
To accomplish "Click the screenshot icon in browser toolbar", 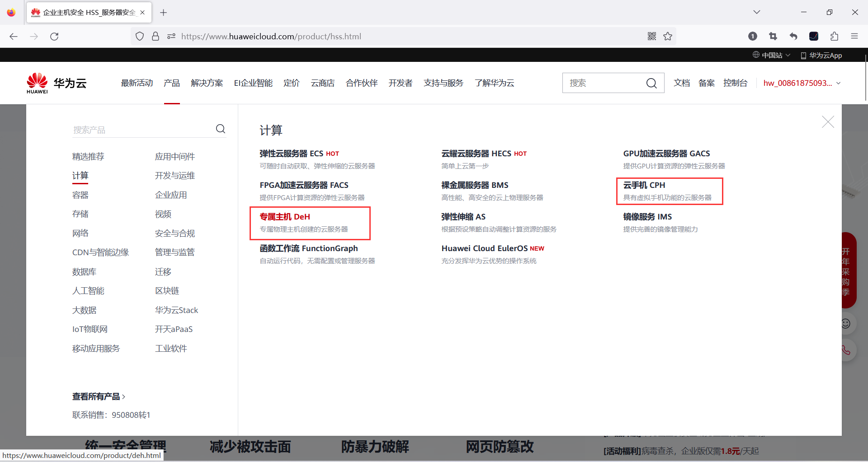I will [773, 36].
